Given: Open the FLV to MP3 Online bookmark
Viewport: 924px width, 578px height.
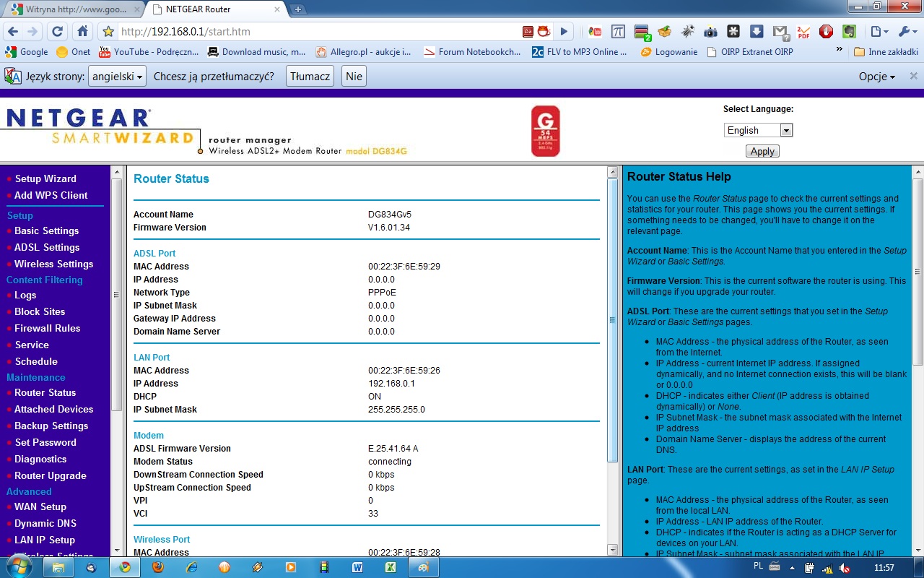Looking at the screenshot, I should click(x=580, y=52).
